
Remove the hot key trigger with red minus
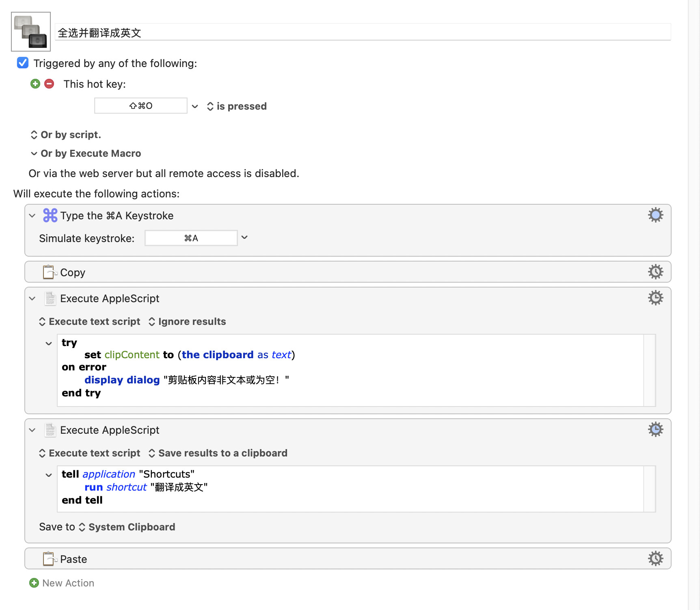point(49,84)
